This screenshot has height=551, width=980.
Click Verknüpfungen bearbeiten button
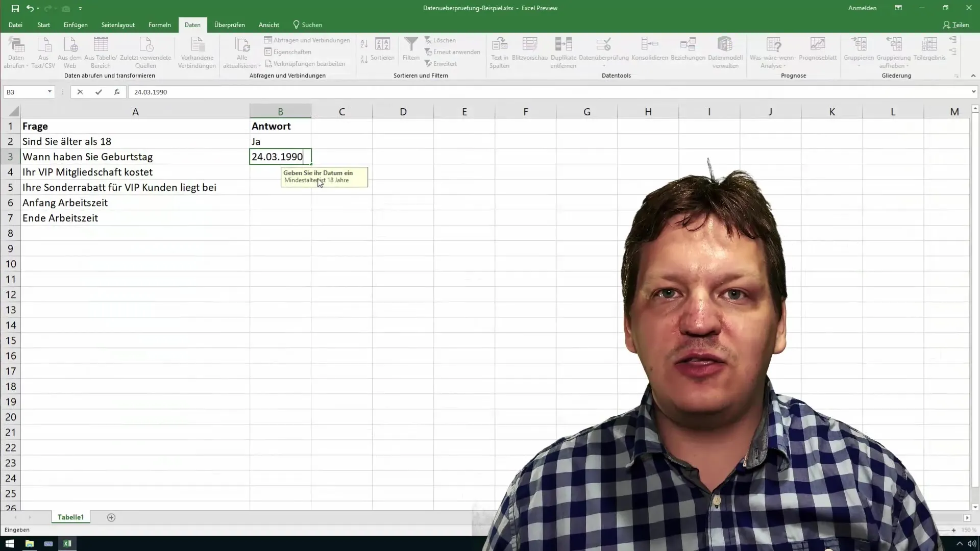(305, 64)
